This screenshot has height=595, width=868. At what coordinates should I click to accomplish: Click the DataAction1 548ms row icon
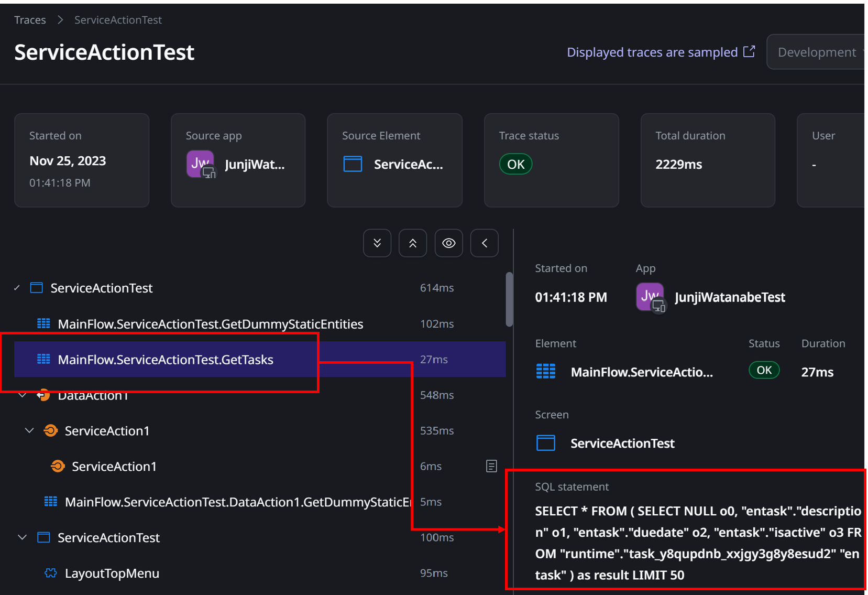(43, 395)
